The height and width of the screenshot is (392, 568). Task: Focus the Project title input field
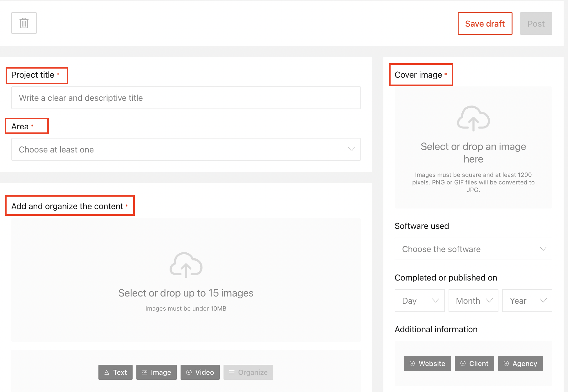(186, 98)
